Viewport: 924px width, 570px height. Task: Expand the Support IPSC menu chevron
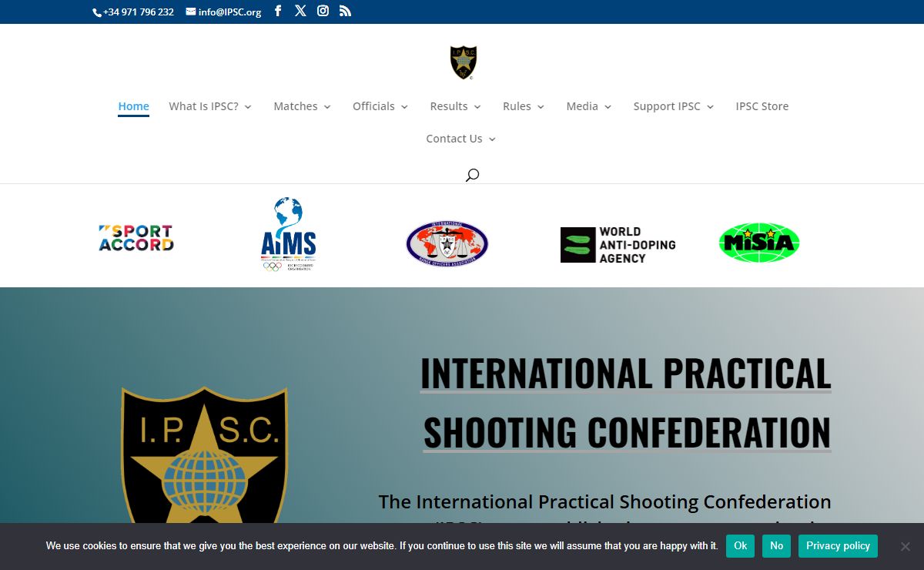710,107
